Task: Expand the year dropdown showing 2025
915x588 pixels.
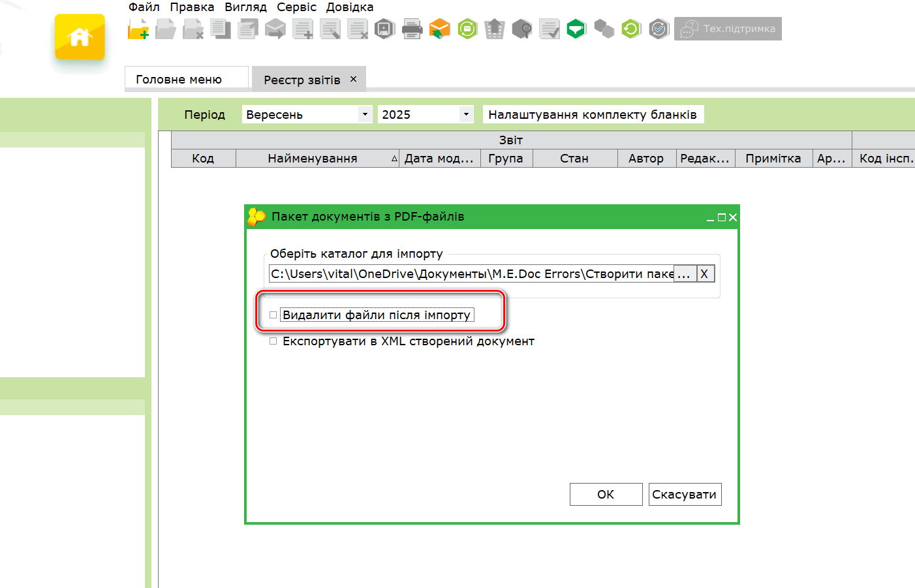Action: (466, 114)
